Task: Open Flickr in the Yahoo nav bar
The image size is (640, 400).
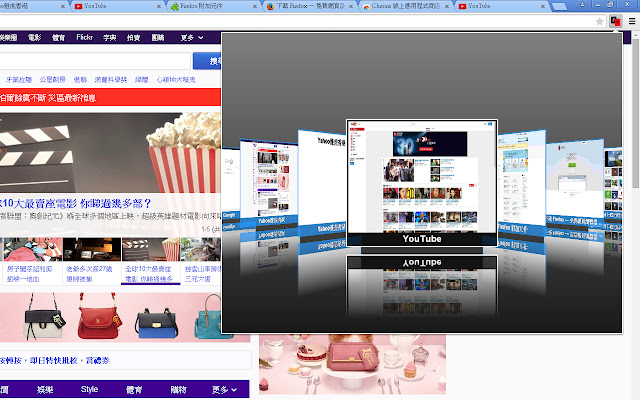Action: (x=84, y=38)
